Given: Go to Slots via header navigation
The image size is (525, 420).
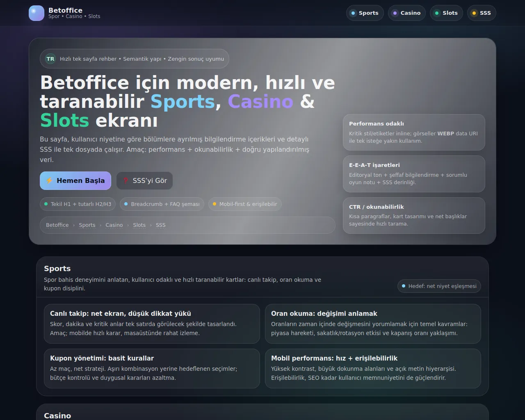Looking at the screenshot, I should click(x=446, y=13).
